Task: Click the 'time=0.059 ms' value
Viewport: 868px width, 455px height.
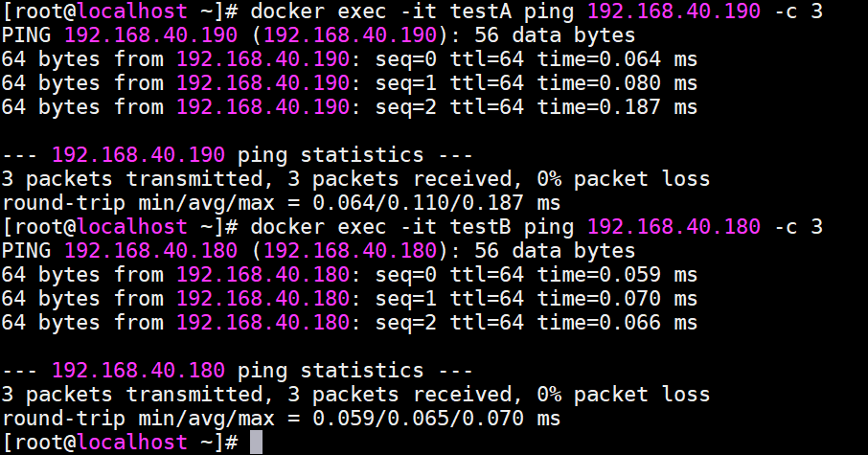Action: click(617, 275)
